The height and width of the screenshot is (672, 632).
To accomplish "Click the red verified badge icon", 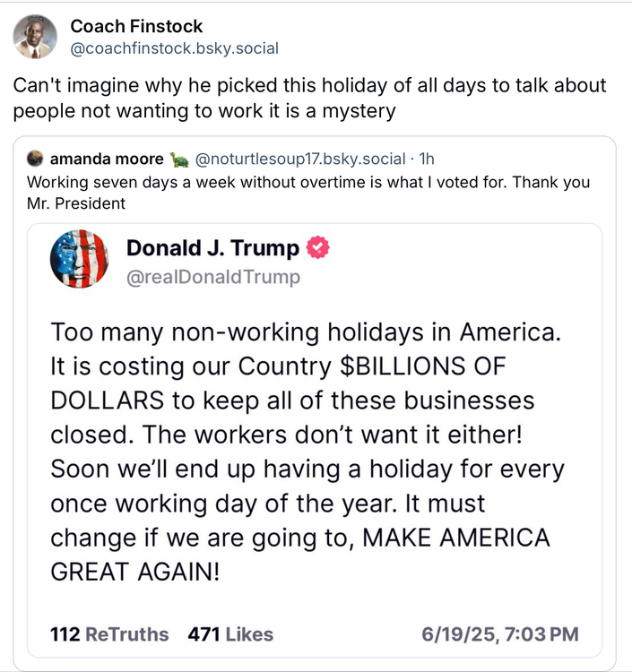I will click(318, 248).
